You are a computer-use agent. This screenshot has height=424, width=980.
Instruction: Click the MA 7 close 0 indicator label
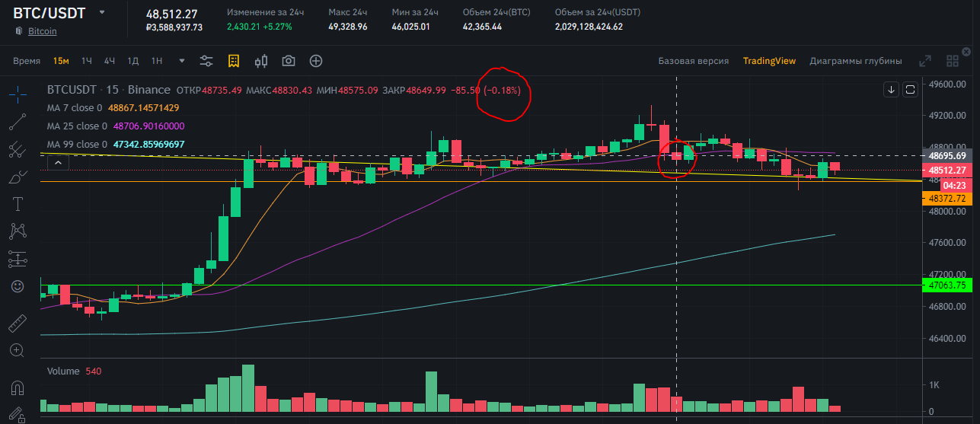75,108
